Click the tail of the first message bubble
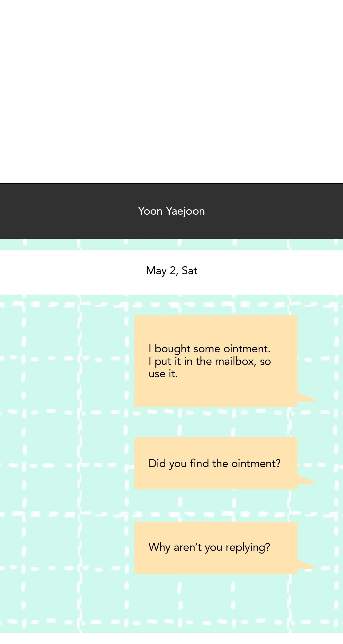 (306, 398)
